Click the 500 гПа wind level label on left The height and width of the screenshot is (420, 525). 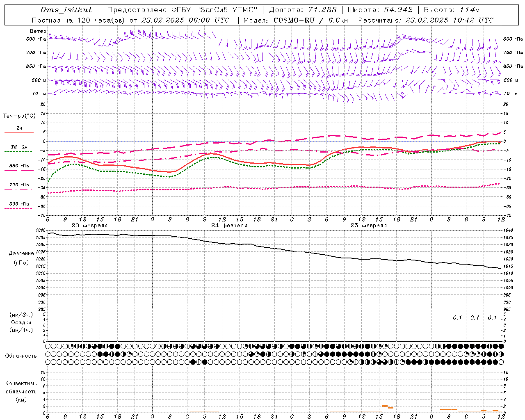36,39
